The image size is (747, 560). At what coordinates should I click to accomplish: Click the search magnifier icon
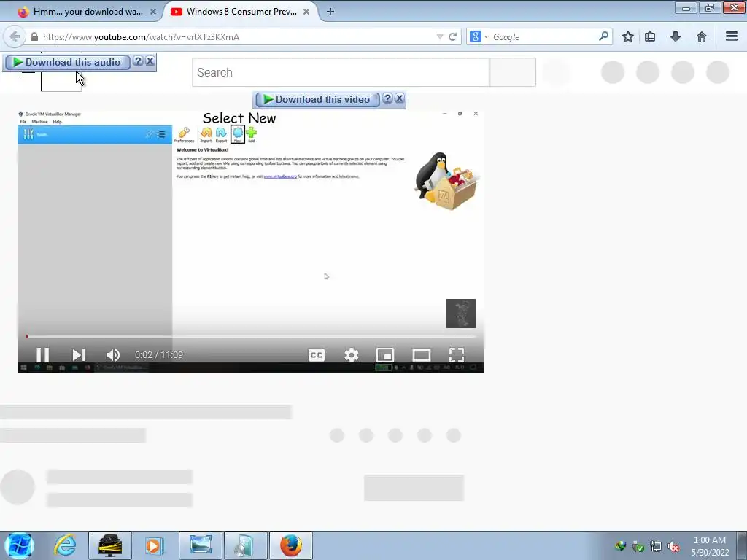(x=603, y=36)
